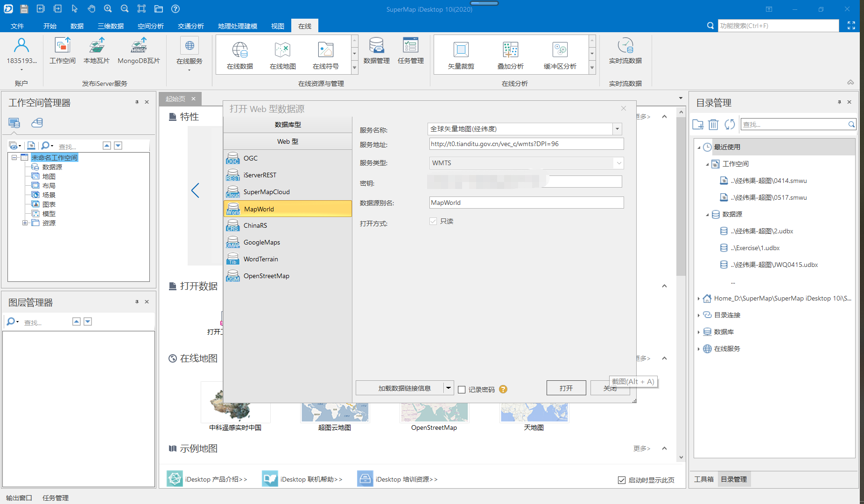Collapse the online map section chevron
This screenshot has height=504, width=864.
pyautogui.click(x=664, y=358)
